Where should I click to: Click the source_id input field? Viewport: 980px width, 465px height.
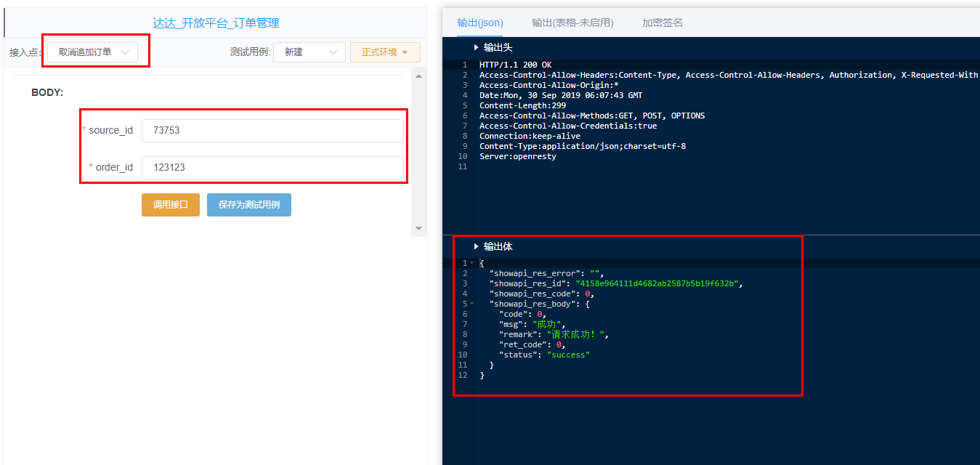click(272, 131)
